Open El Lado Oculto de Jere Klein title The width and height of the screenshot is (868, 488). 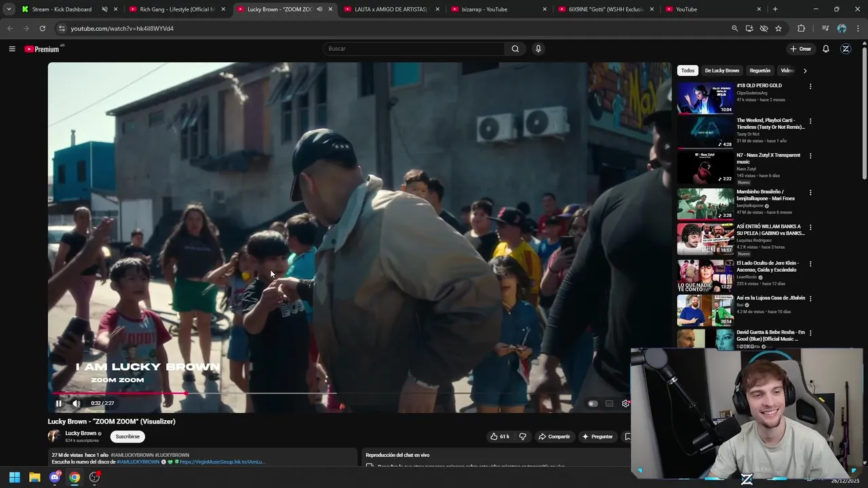[768, 266]
